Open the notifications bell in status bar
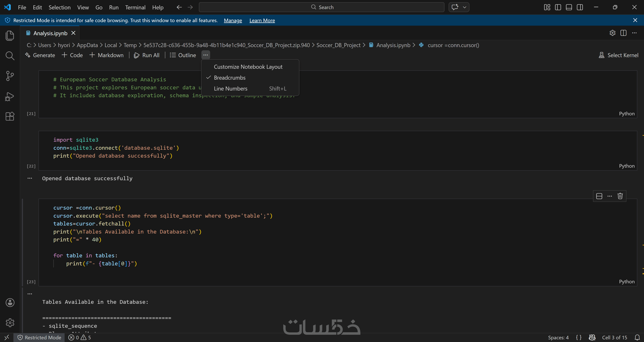Viewport: 644px width, 342px height. click(x=637, y=337)
